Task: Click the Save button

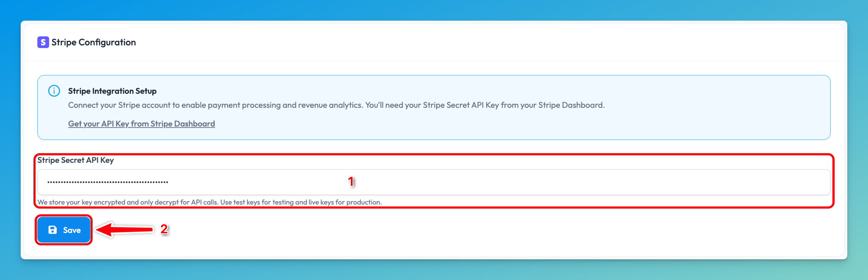Action: (64, 230)
